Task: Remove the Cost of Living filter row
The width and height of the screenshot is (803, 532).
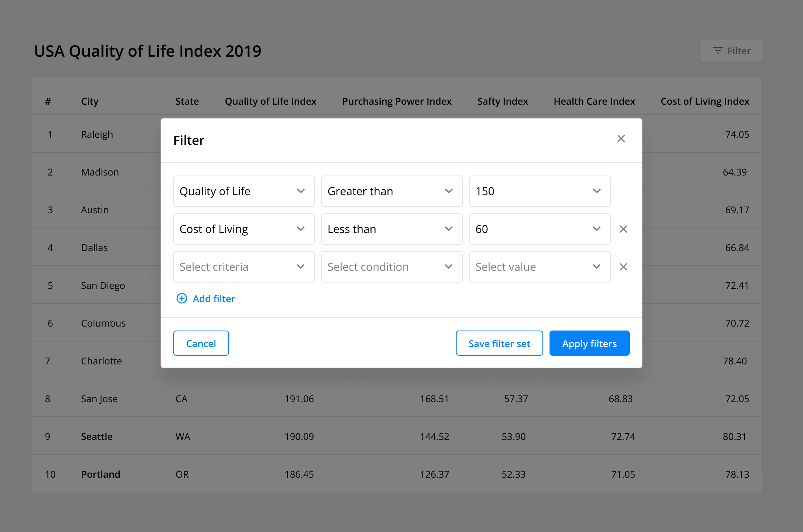Action: 623,229
